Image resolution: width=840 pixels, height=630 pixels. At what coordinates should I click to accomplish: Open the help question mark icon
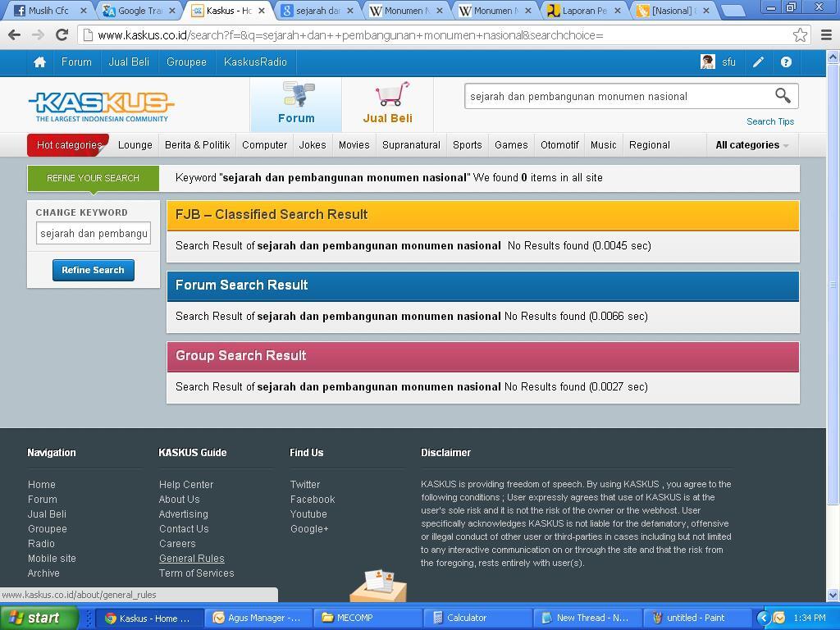tap(786, 62)
